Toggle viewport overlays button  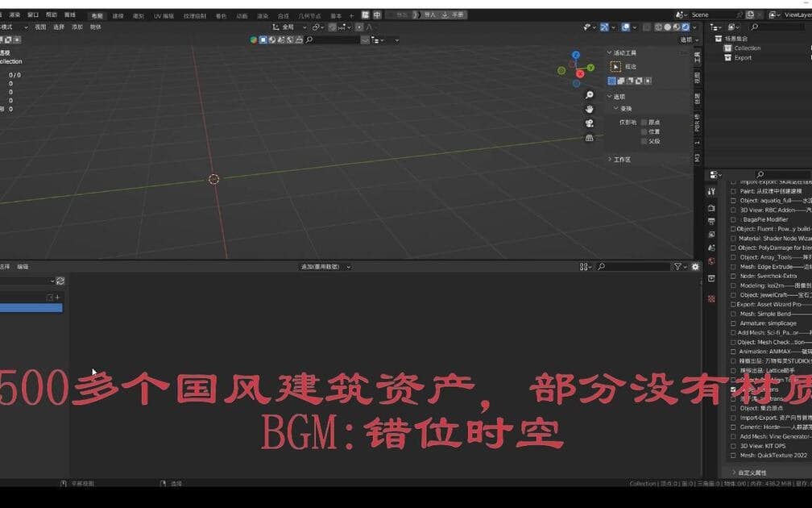tap(626, 27)
